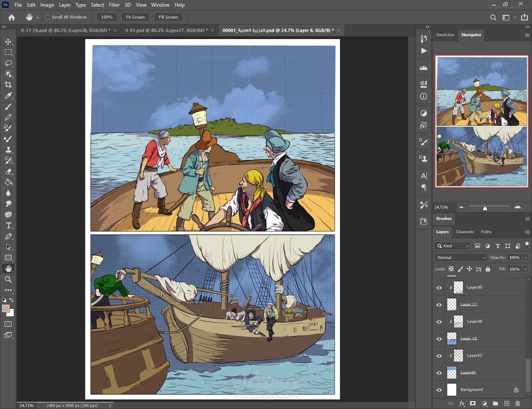This screenshot has width=532, height=409.
Task: Pick the Eyedropper tool
Action: coord(8,96)
